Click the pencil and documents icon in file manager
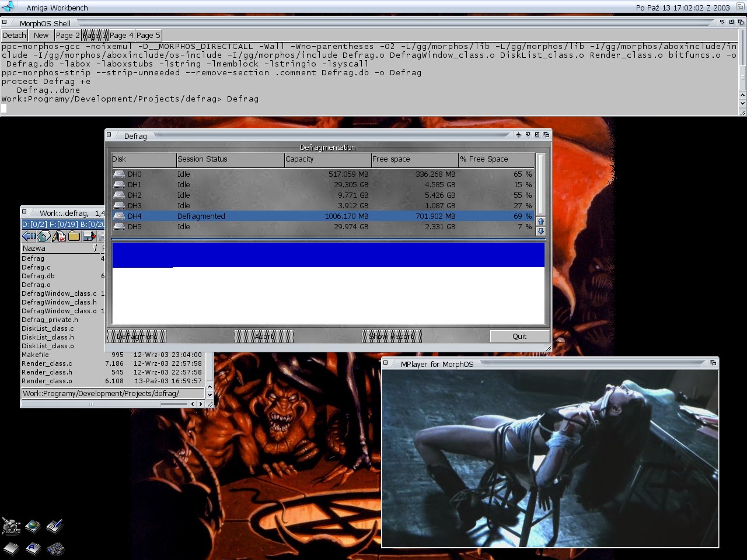The image size is (747, 560). tap(59, 236)
